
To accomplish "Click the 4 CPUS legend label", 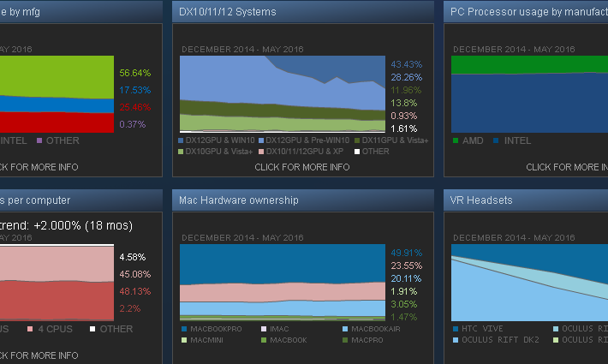I will click(x=56, y=329).
